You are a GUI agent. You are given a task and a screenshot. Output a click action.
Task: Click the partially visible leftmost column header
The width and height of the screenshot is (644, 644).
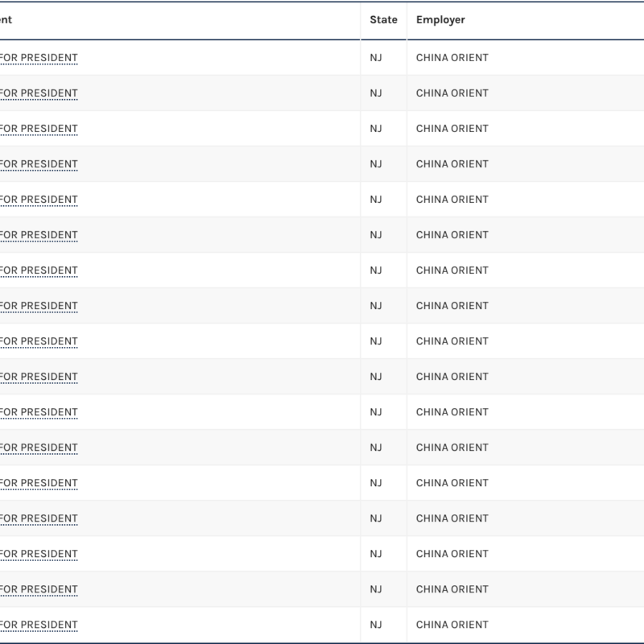tap(6, 20)
